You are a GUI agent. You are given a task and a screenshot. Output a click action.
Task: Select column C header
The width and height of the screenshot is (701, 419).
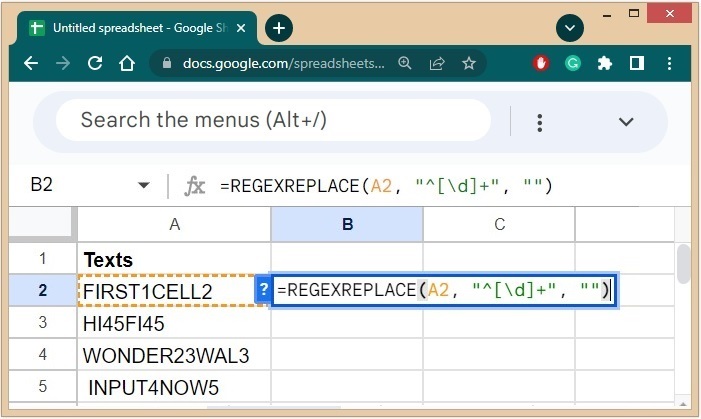click(x=499, y=224)
